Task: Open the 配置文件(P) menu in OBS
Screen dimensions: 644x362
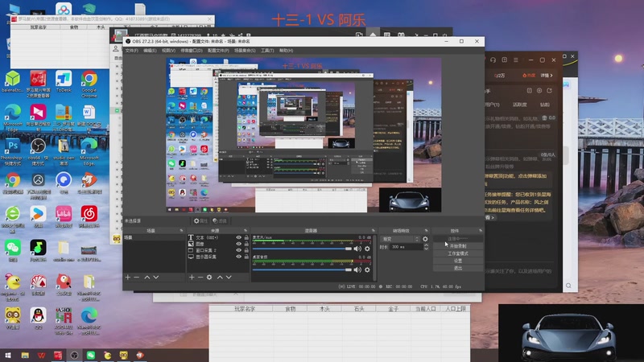Action: 218,51
